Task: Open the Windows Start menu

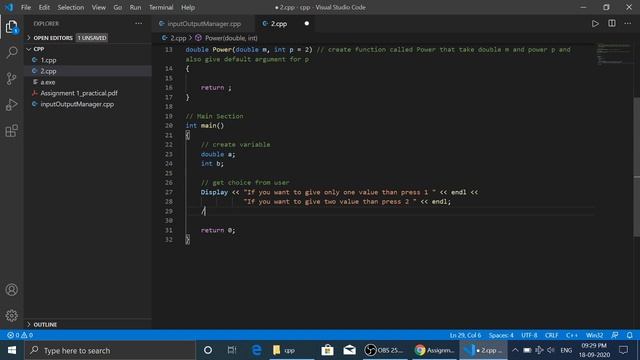Action: point(12,350)
